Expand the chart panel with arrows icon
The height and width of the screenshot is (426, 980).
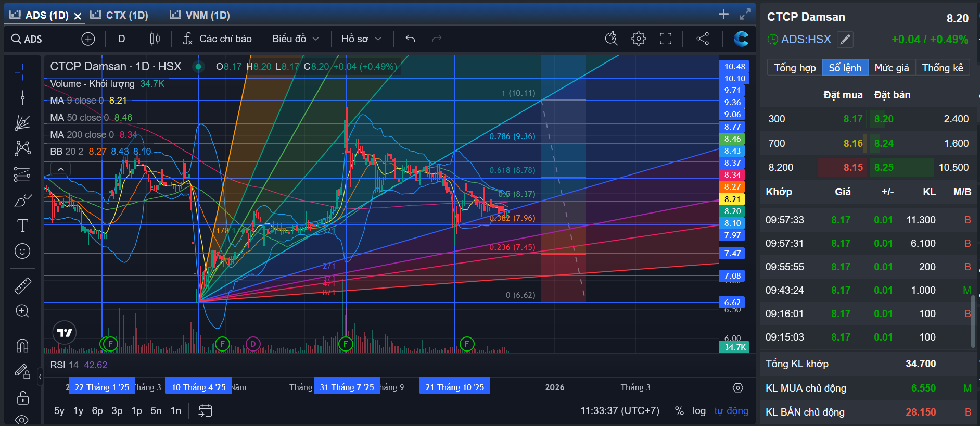click(745, 14)
